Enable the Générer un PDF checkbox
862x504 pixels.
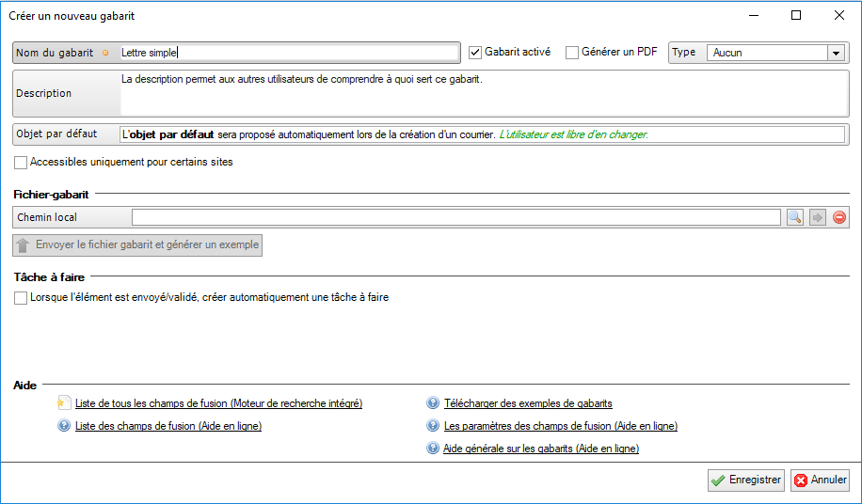[x=572, y=53]
